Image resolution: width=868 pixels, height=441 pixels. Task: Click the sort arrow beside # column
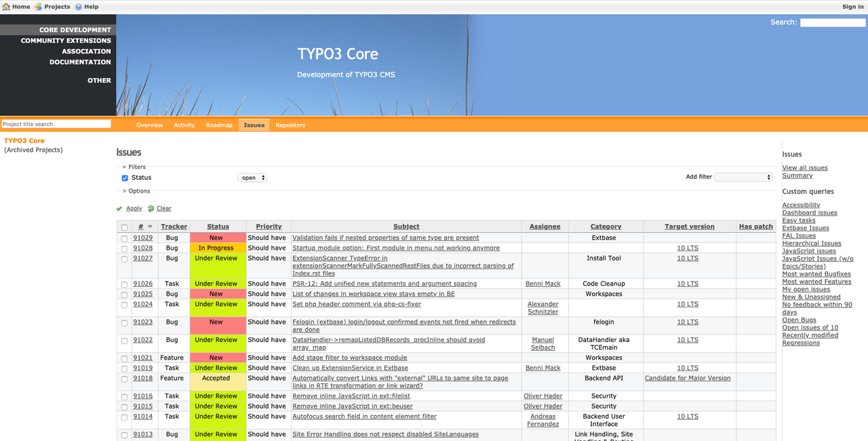coord(150,227)
